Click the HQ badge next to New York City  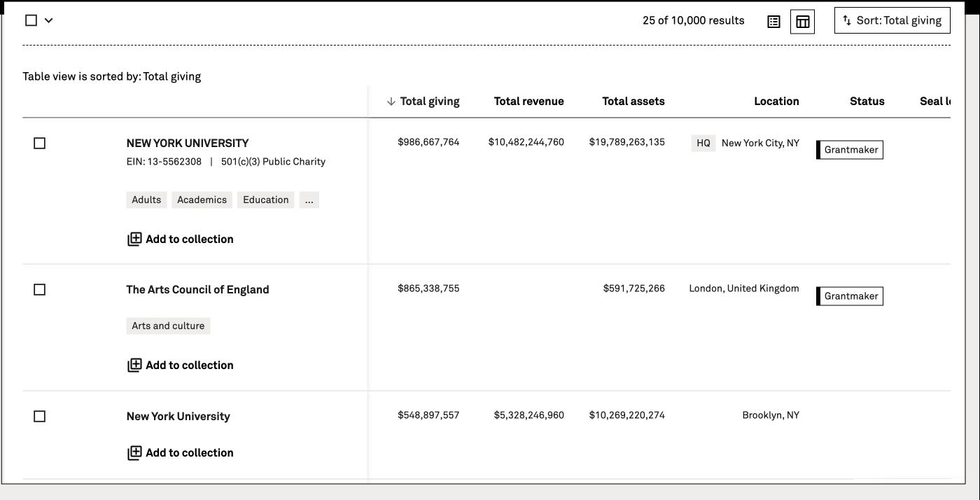tap(703, 144)
